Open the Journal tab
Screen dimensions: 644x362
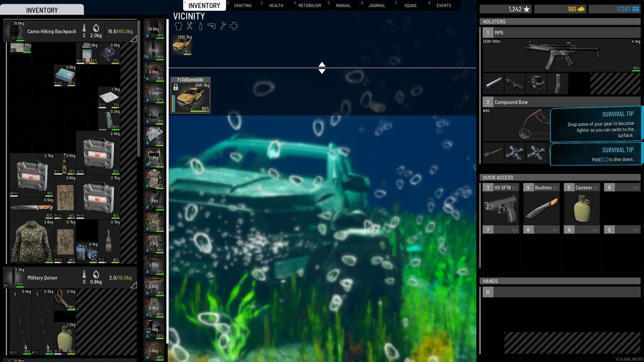[x=377, y=6]
